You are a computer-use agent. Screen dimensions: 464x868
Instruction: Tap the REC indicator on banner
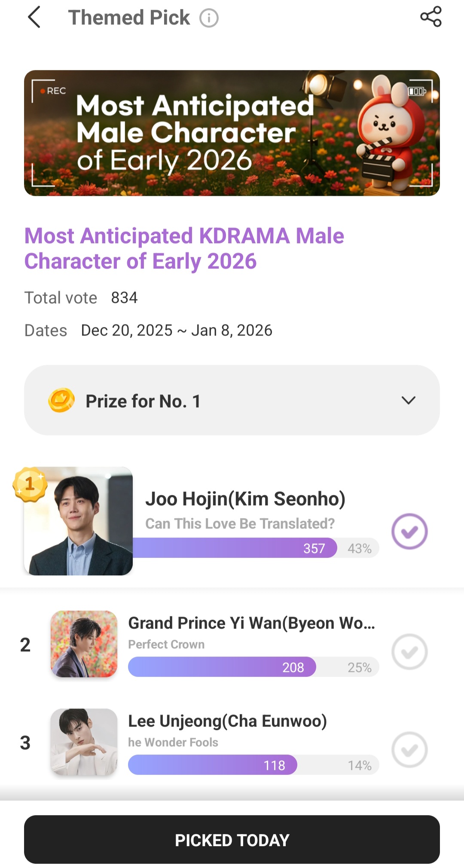(53, 91)
